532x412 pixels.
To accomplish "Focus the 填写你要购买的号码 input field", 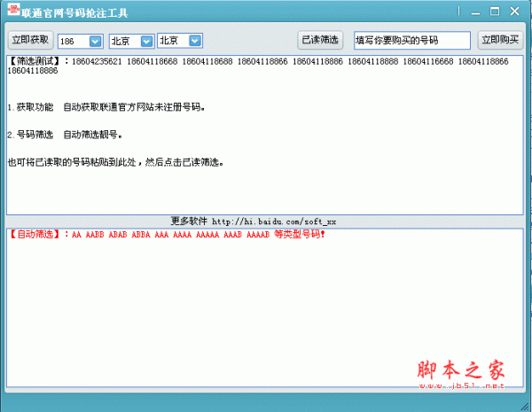I will (x=412, y=41).
